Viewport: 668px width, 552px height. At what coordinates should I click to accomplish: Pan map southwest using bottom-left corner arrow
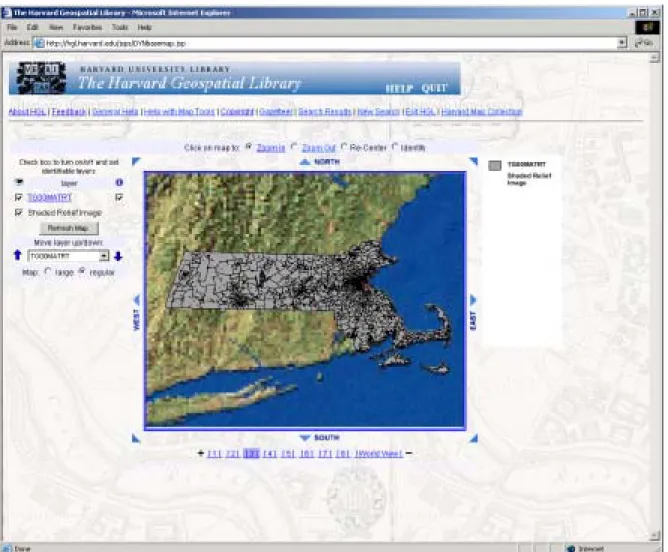(x=136, y=438)
